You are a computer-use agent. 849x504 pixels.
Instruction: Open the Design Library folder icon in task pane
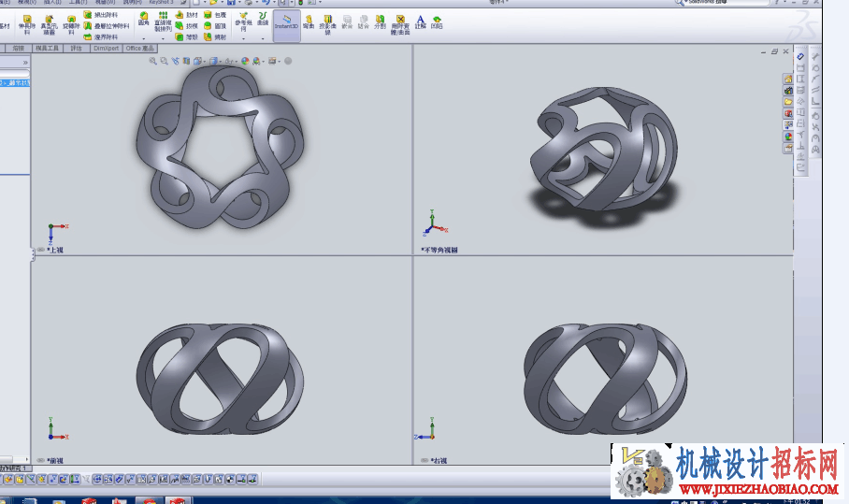coord(788,102)
